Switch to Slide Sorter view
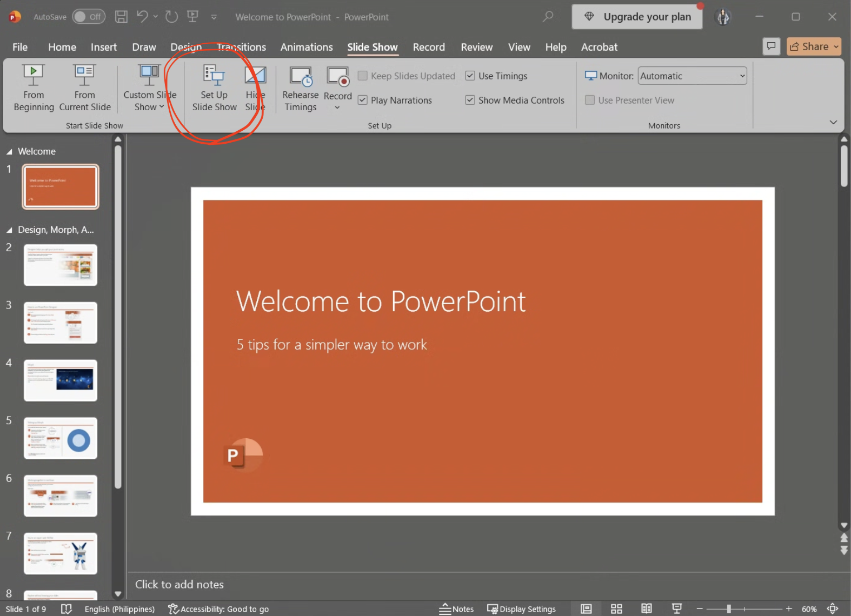 (616, 609)
